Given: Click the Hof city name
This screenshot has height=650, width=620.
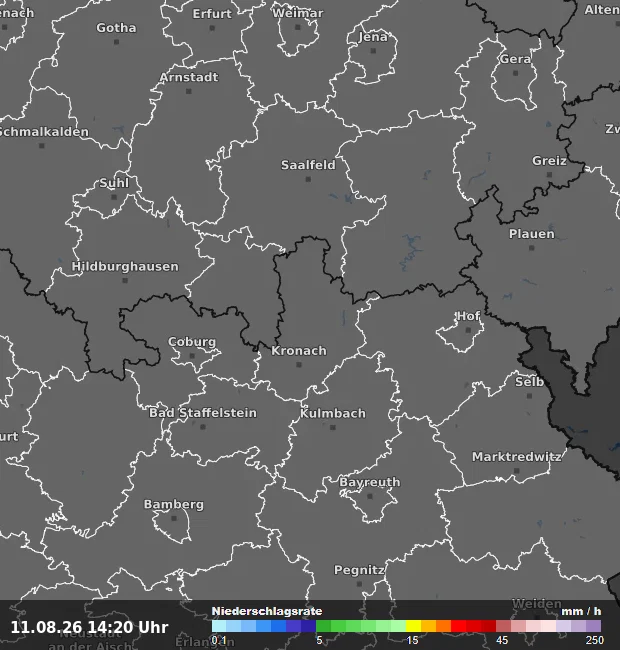Looking at the screenshot, I should [468, 316].
